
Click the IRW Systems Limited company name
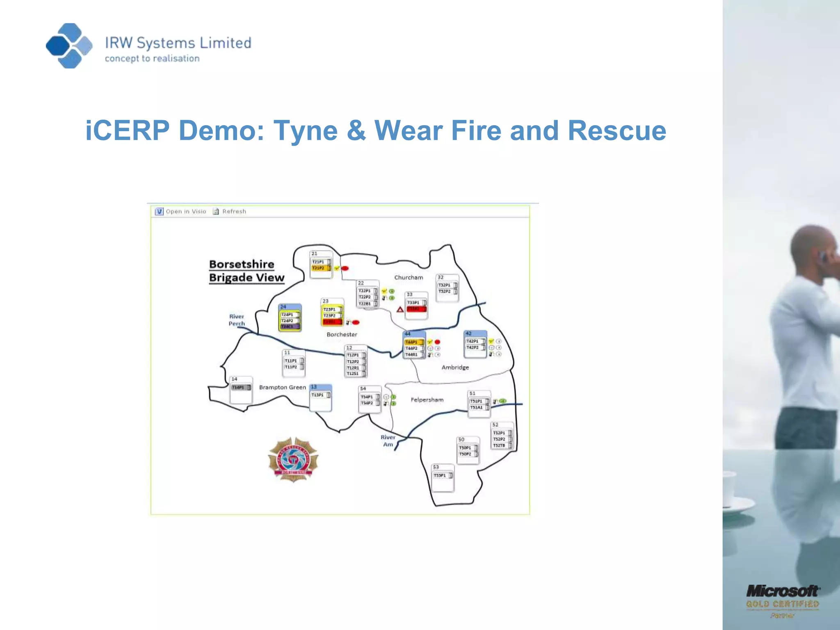178,43
